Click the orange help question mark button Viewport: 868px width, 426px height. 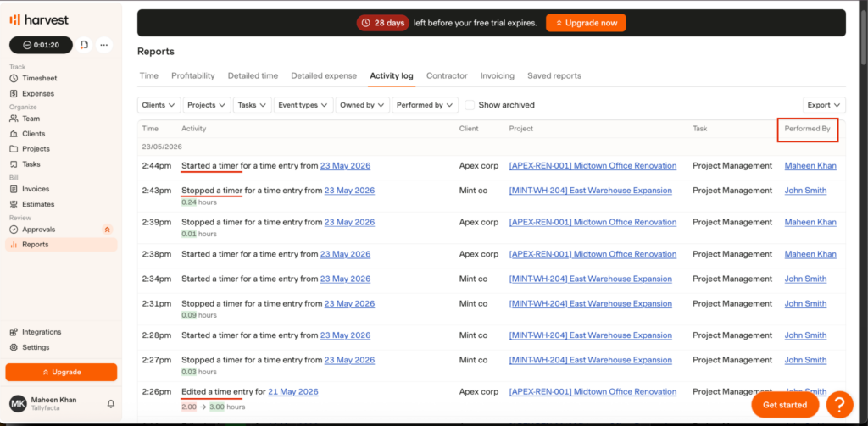pos(840,405)
